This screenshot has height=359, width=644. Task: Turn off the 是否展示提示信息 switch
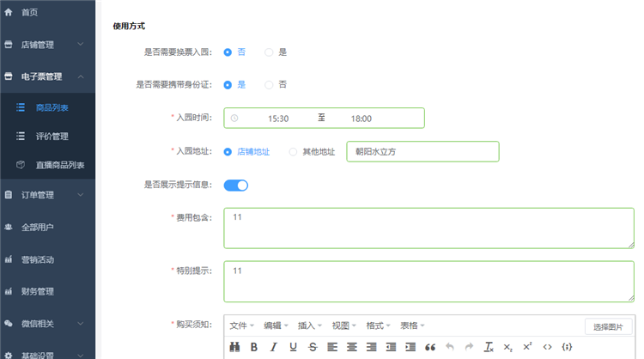236,185
